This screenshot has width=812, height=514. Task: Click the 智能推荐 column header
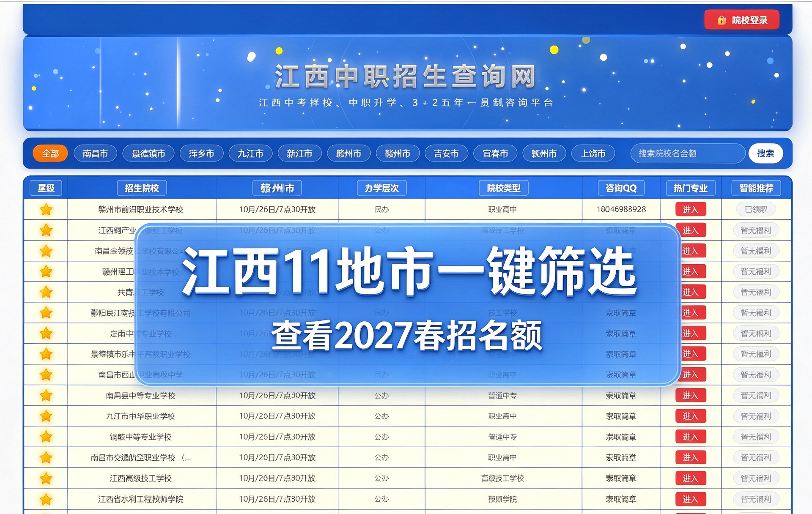click(756, 188)
